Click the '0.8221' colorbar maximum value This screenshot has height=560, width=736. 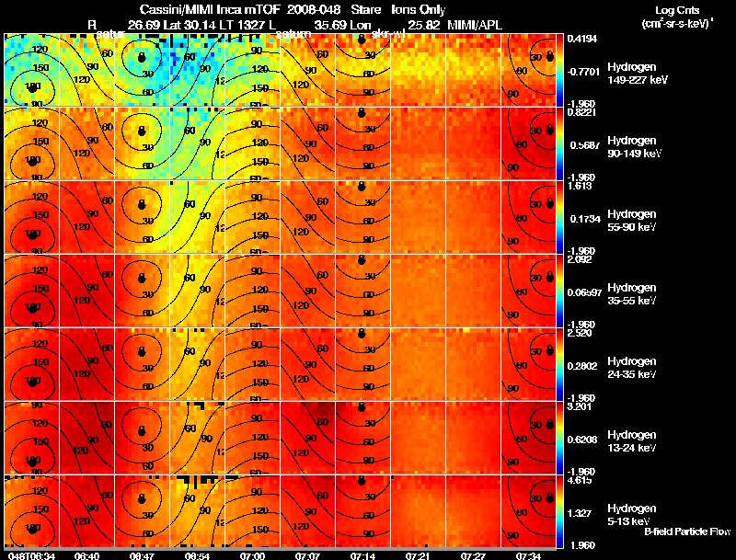(x=582, y=112)
